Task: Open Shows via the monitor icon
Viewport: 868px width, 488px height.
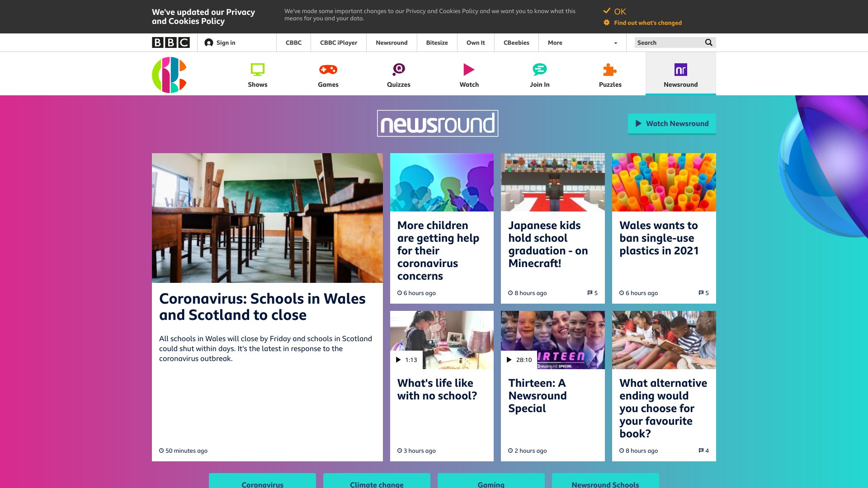Action: (258, 70)
